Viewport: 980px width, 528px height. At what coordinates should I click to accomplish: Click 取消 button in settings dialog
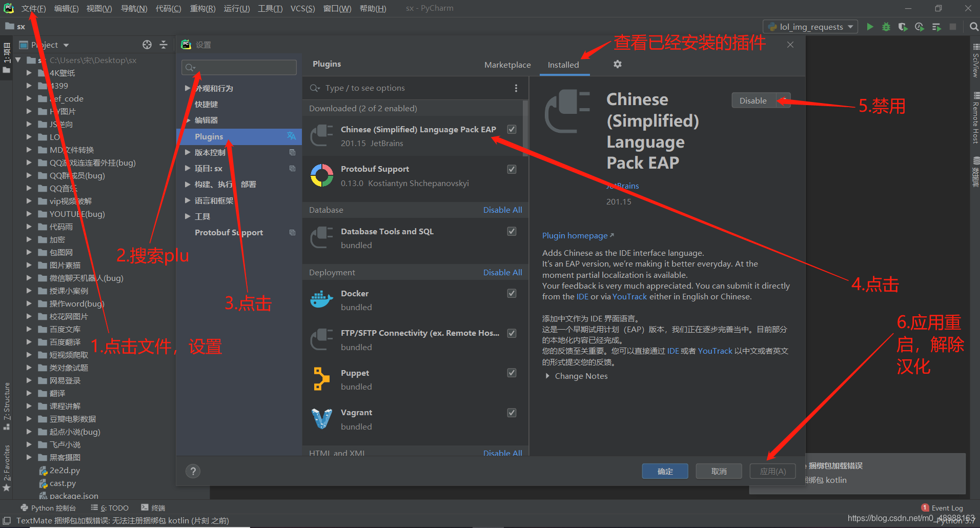pos(719,471)
